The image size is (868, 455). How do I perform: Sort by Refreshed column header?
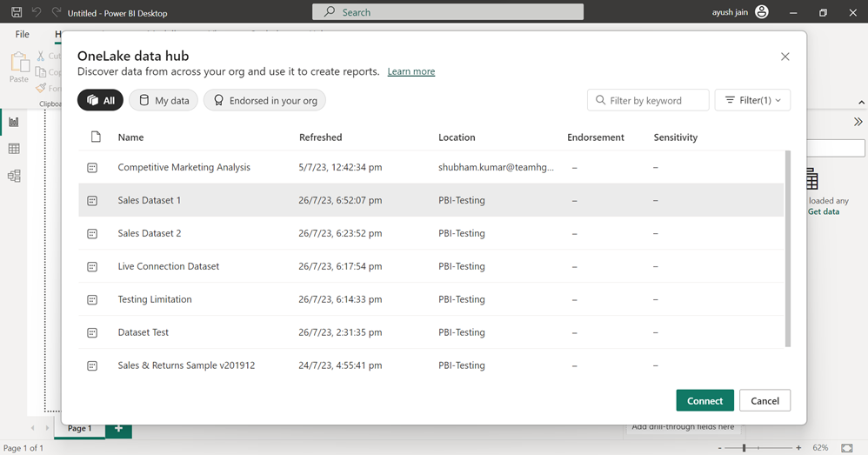(x=321, y=137)
